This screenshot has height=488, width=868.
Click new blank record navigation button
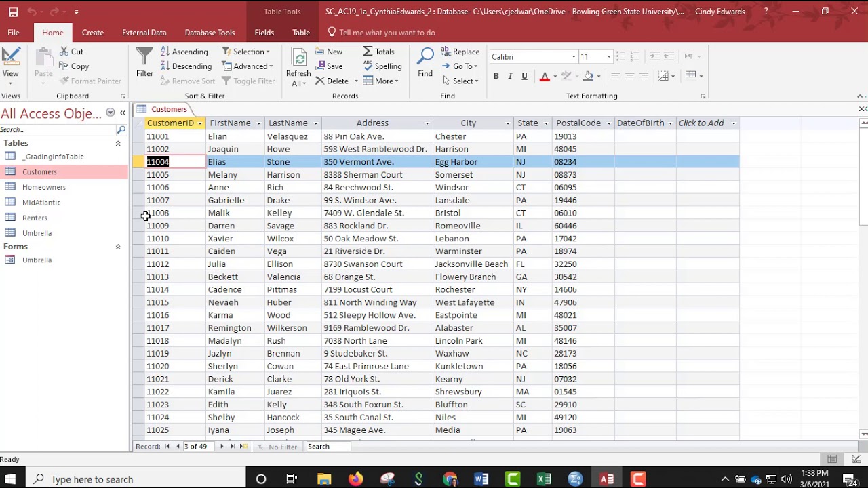point(244,447)
